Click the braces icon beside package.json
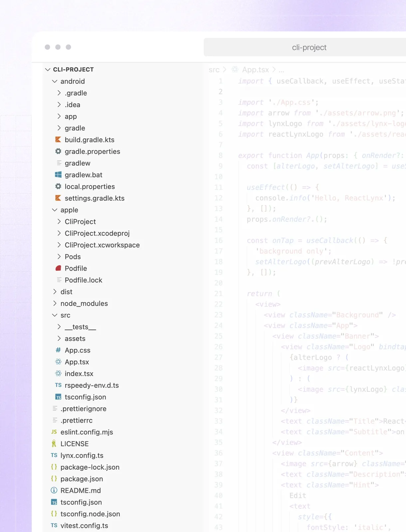The image size is (406, 532). 54,478
